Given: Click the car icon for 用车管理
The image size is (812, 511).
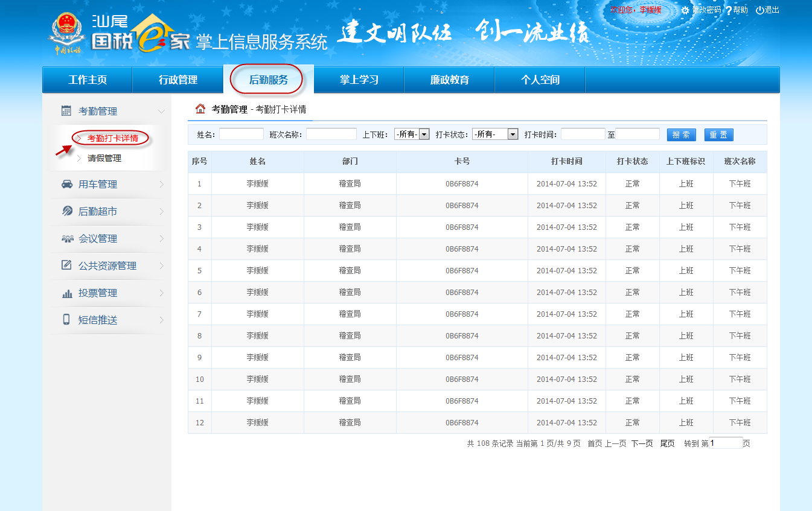Looking at the screenshot, I should (x=67, y=184).
